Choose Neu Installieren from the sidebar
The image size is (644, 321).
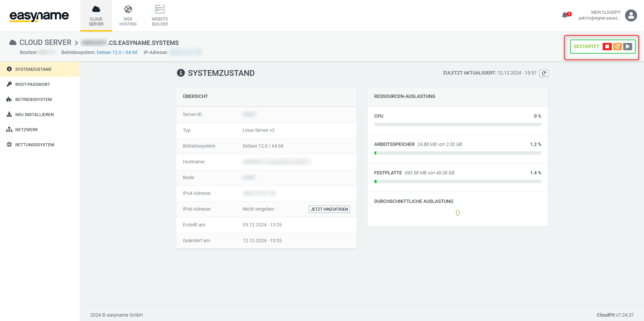click(34, 115)
